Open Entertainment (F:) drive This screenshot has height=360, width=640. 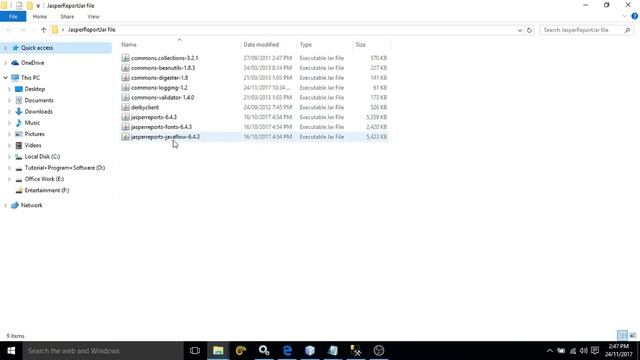click(47, 190)
